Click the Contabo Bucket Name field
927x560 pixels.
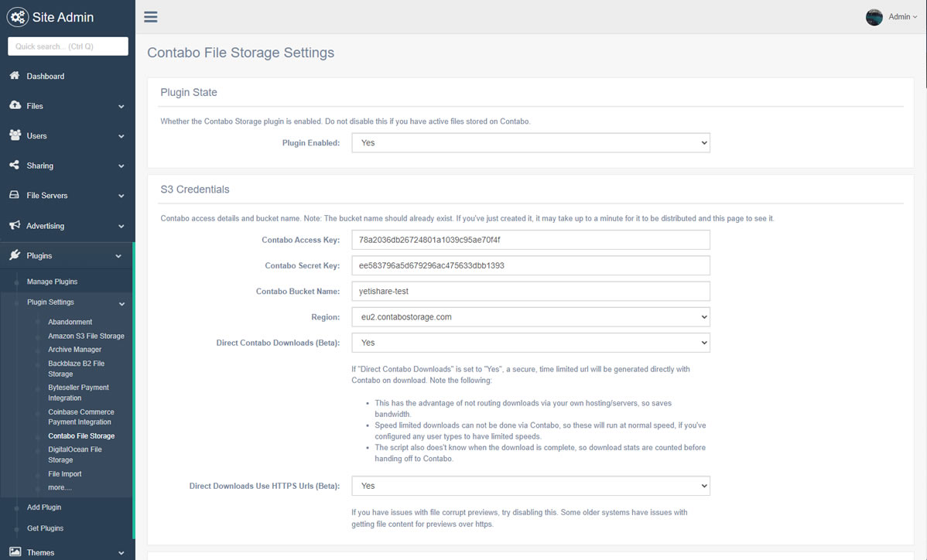(530, 292)
